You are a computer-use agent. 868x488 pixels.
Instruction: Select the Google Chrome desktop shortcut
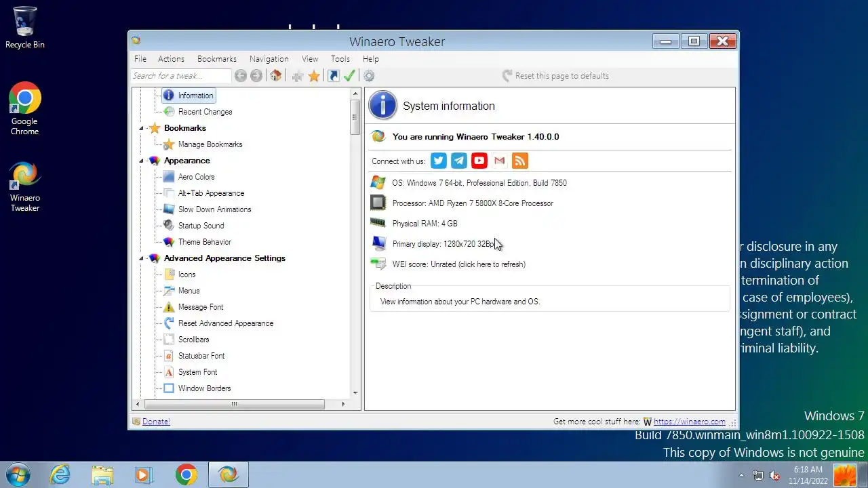(24, 108)
